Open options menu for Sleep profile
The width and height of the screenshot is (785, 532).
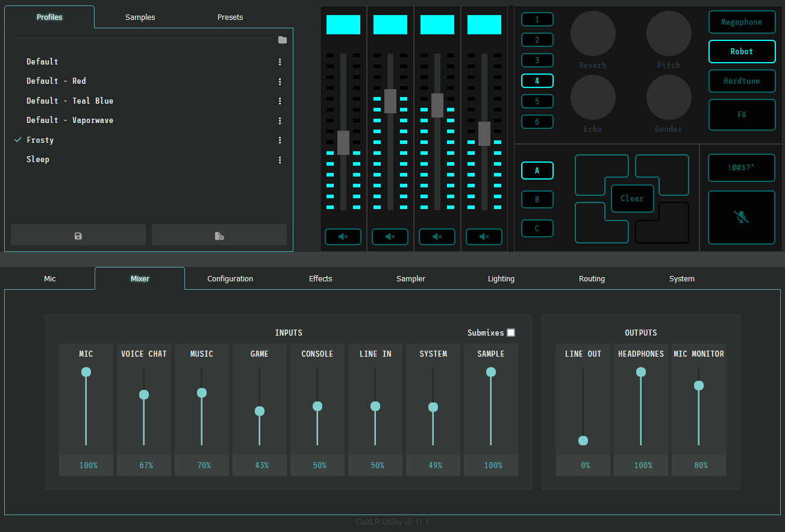coord(280,160)
